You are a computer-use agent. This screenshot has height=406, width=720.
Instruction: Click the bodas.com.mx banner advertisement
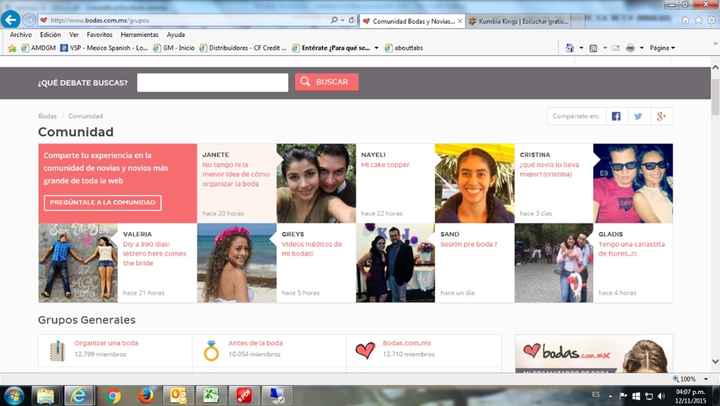tap(594, 354)
